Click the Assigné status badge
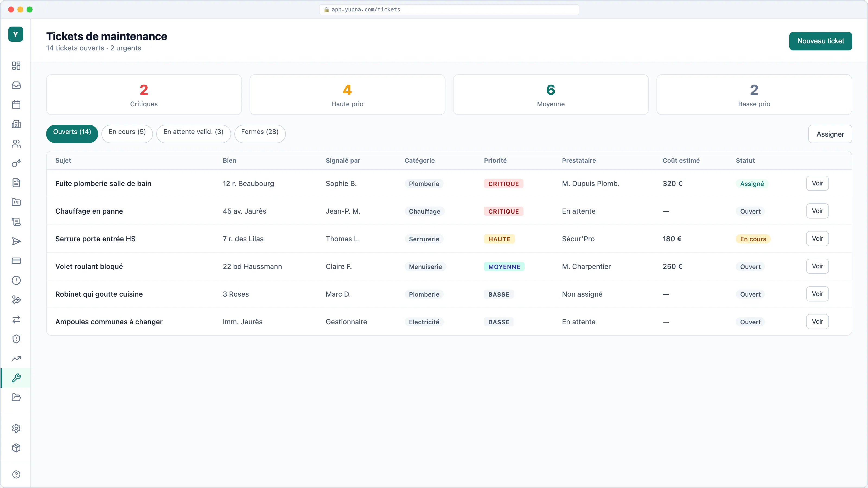The width and height of the screenshot is (868, 488). [752, 184]
